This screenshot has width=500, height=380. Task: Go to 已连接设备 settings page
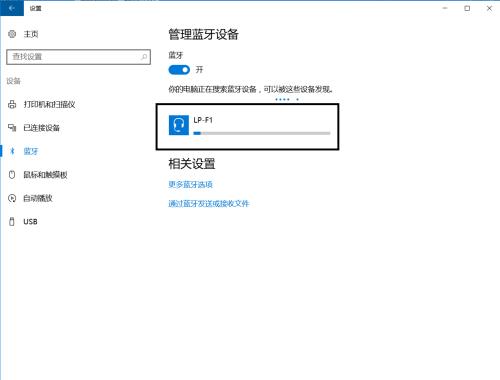pos(41,128)
